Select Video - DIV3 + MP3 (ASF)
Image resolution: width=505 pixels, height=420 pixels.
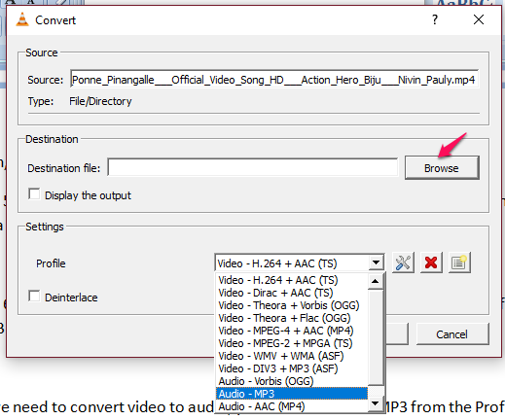[292, 368]
